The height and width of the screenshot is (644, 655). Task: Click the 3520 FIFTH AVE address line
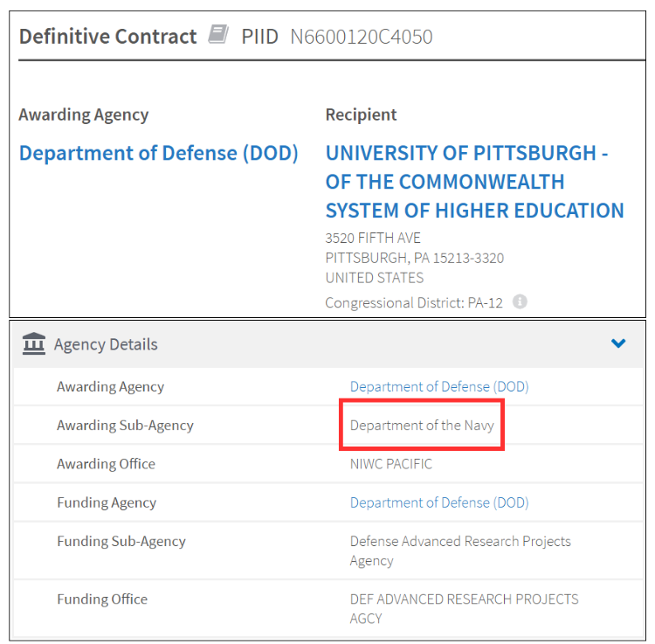click(373, 238)
